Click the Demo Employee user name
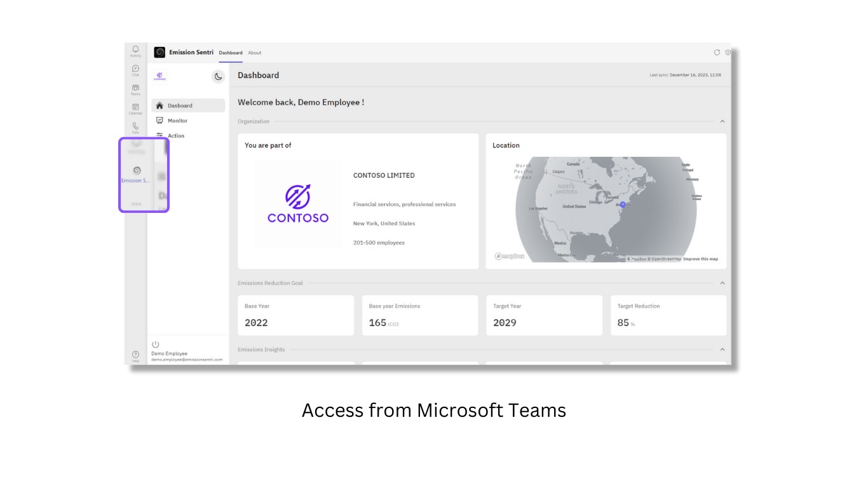868x488 pixels. 169,353
